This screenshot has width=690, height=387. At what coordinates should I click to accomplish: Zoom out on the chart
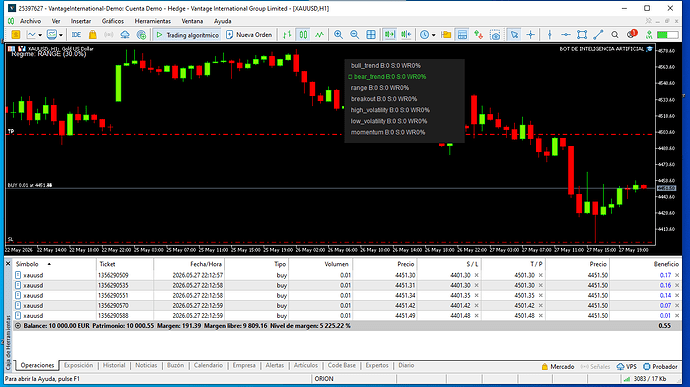[355, 34]
